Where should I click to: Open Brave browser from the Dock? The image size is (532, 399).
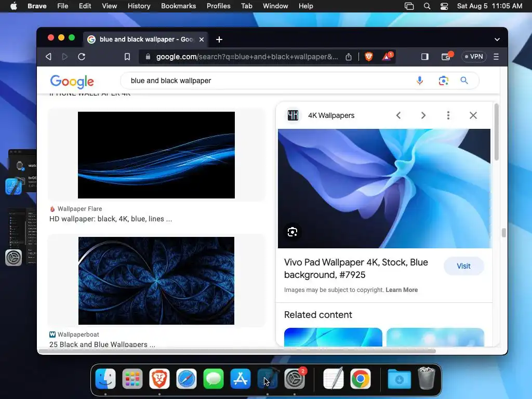click(159, 379)
